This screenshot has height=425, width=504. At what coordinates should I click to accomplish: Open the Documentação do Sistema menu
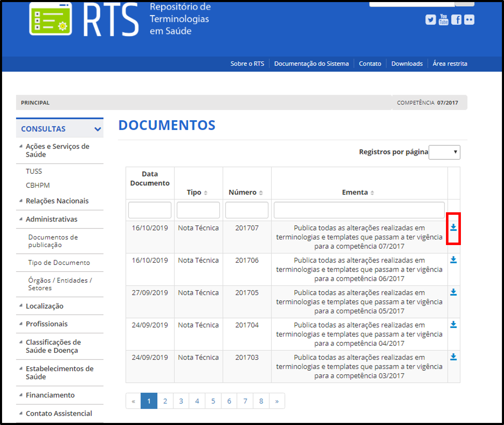[311, 63]
